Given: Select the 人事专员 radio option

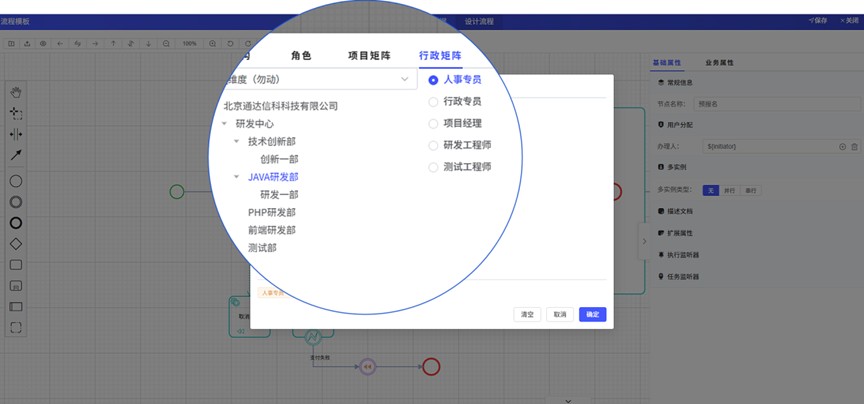Looking at the screenshot, I should 433,79.
